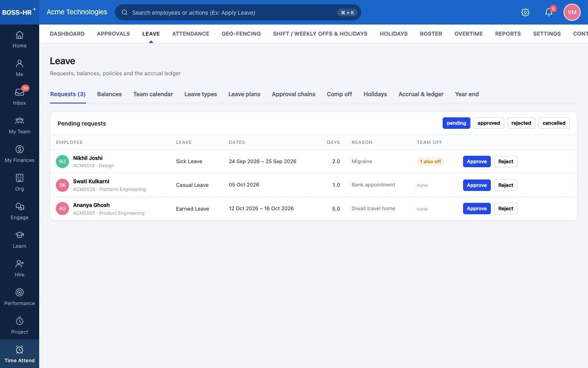588x368 pixels.
Task: Open the Learn graduation cap icon
Action: click(x=20, y=240)
